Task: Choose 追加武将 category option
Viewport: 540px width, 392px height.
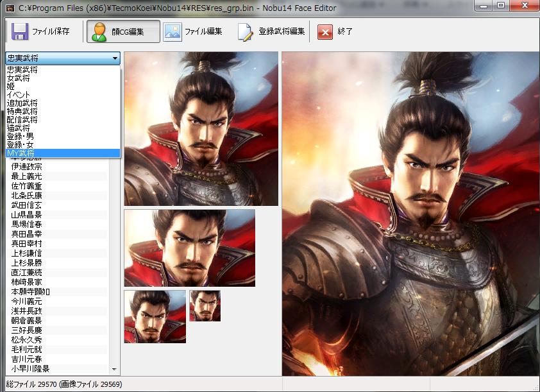Action: click(x=63, y=103)
